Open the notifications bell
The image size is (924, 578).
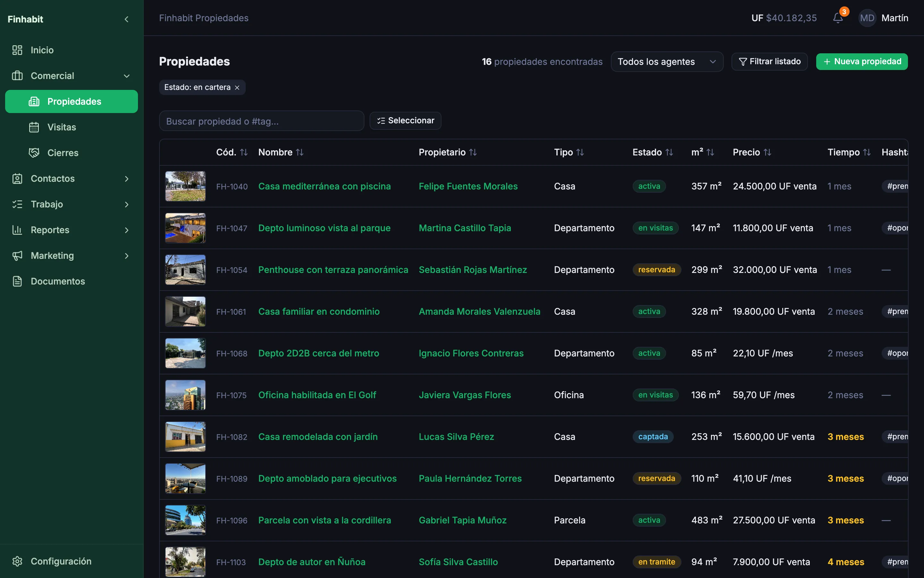click(838, 18)
